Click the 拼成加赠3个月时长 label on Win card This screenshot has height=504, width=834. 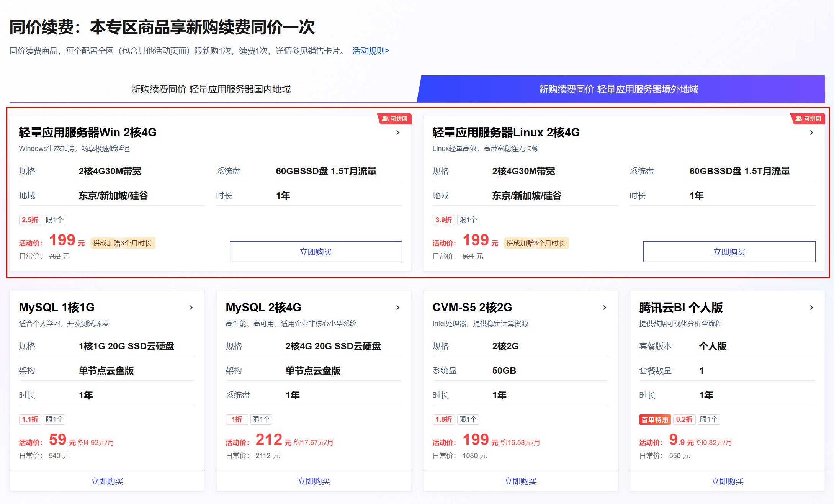pos(123,243)
